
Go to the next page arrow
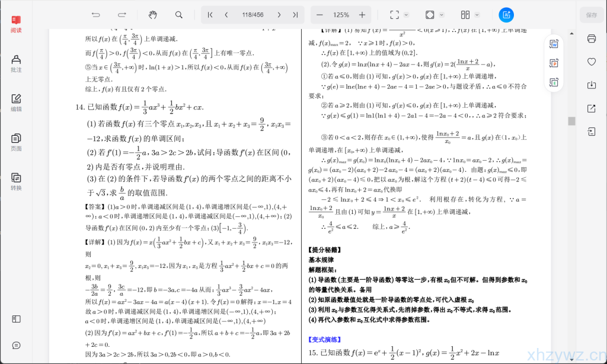278,15
